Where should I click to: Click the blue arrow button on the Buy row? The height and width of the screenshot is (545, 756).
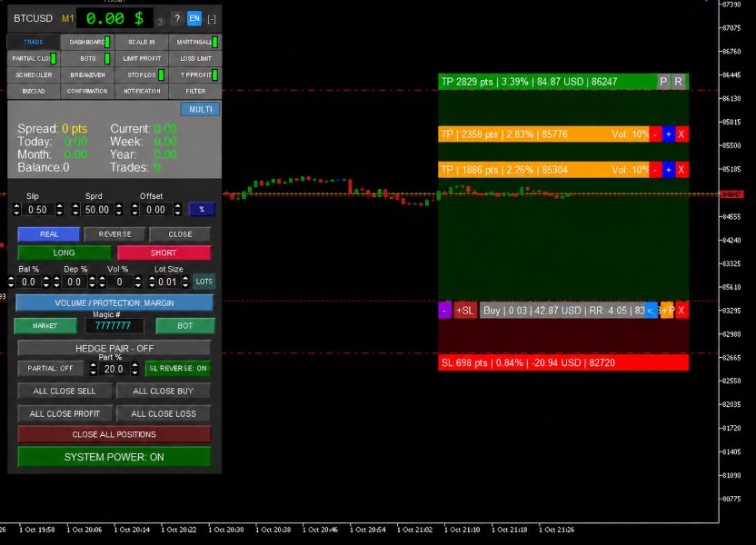pyautogui.click(x=651, y=311)
